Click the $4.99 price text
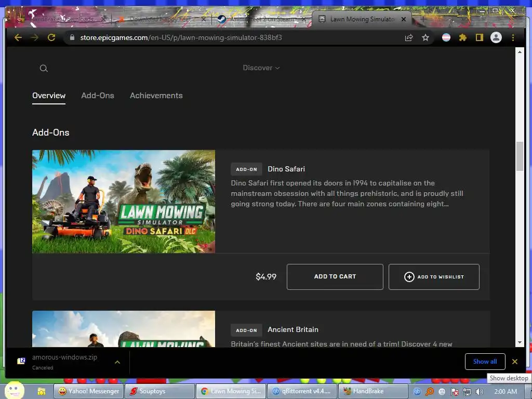Screen dimensions: 532x399 pos(266,277)
